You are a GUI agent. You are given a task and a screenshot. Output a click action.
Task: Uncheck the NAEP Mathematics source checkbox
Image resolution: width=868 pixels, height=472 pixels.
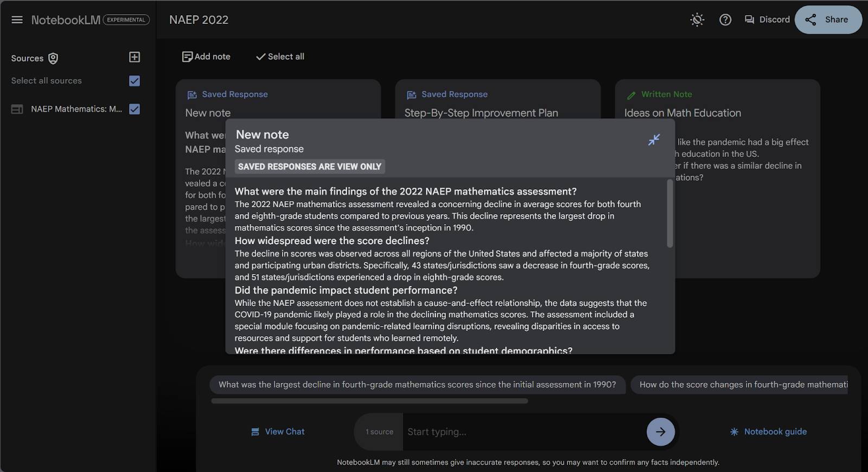point(135,109)
